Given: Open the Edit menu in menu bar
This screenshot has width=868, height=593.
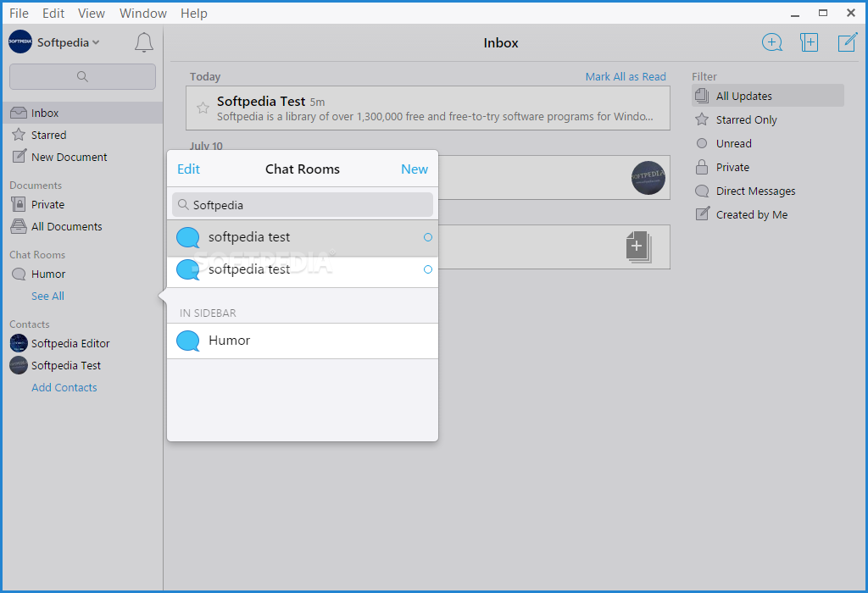Looking at the screenshot, I should (53, 14).
